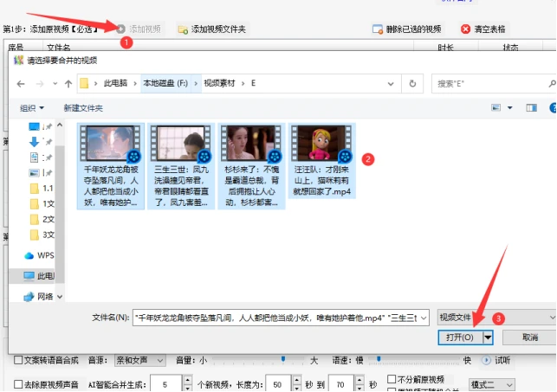Open recent locations dropdown chevron

[x=55, y=84]
